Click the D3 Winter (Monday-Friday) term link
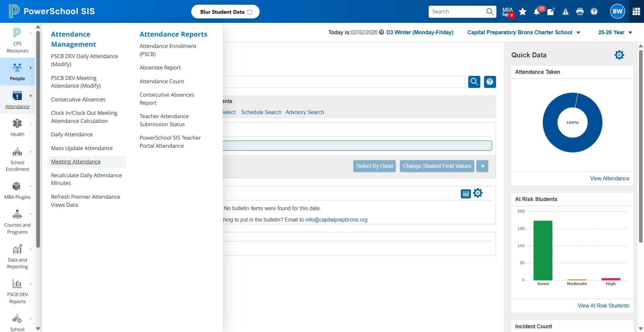This screenshot has width=644, height=332. tap(420, 32)
